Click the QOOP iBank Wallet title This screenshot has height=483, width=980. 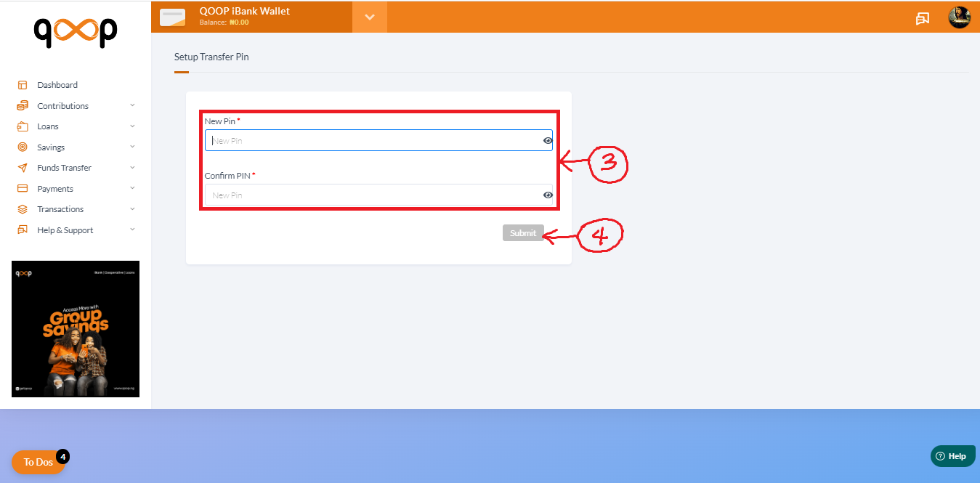pyautogui.click(x=244, y=11)
